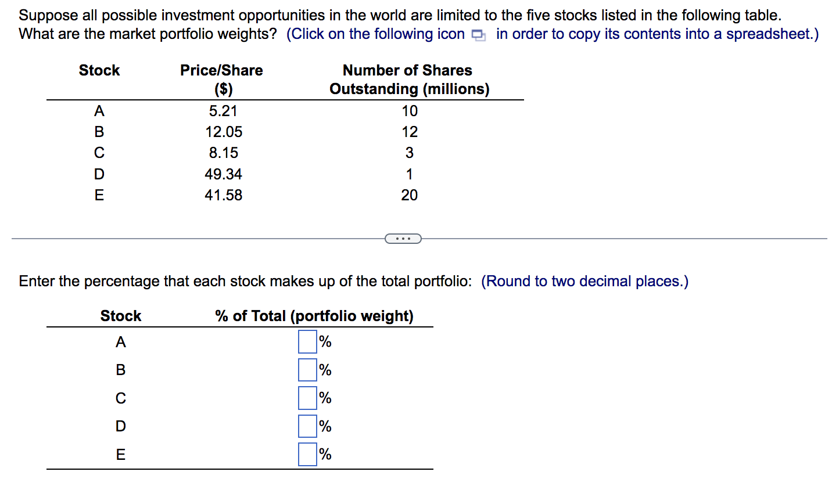Click shares outstanding value 12
The width and height of the screenshot is (832, 504).
coord(410,132)
